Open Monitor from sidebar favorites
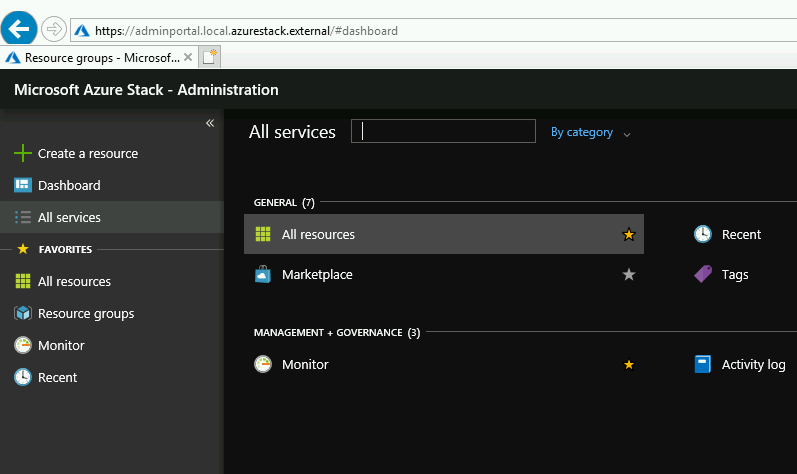The image size is (797, 474). 61,345
